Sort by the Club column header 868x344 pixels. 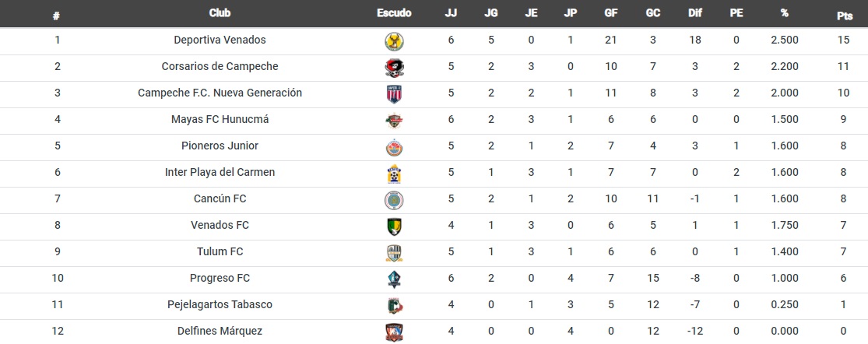(220, 13)
